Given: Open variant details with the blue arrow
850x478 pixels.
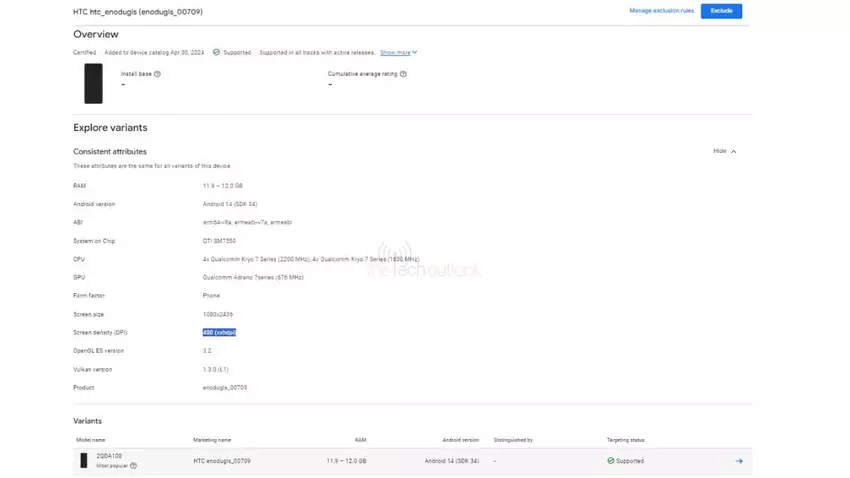Looking at the screenshot, I should click(739, 461).
